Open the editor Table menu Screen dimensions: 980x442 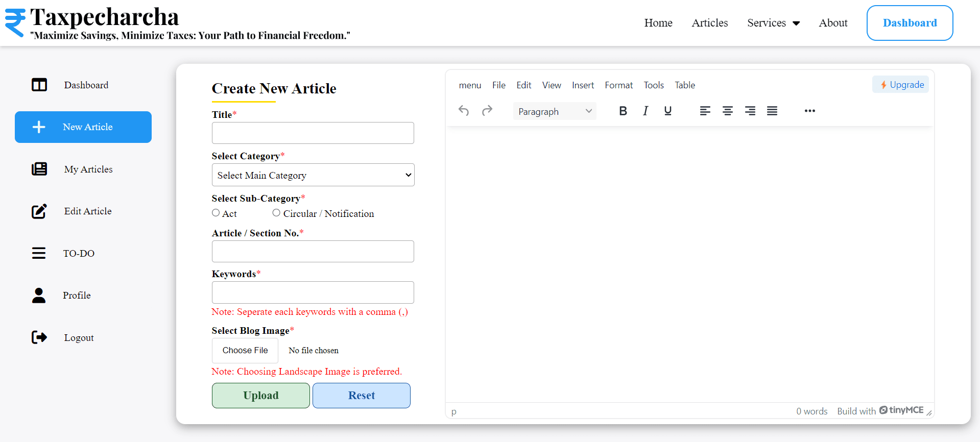point(685,85)
